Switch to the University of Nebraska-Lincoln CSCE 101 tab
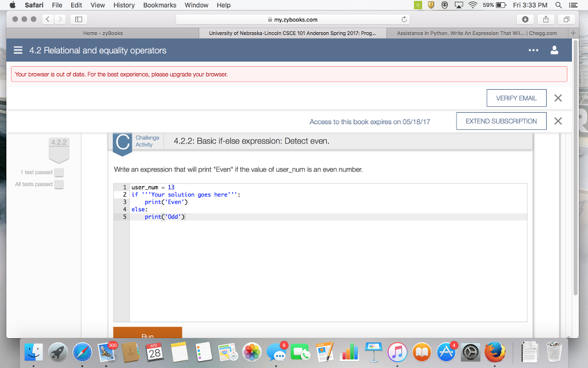This screenshot has width=588, height=368. [292, 33]
